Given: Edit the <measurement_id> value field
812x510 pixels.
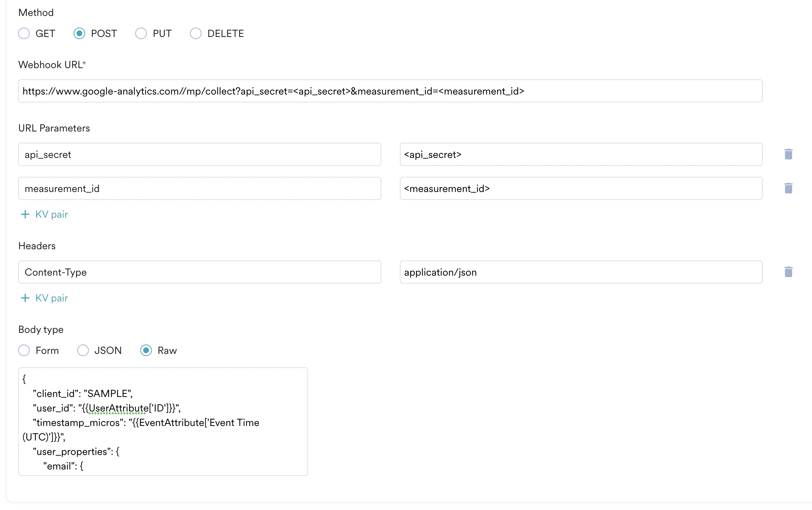Looking at the screenshot, I should 581,189.
